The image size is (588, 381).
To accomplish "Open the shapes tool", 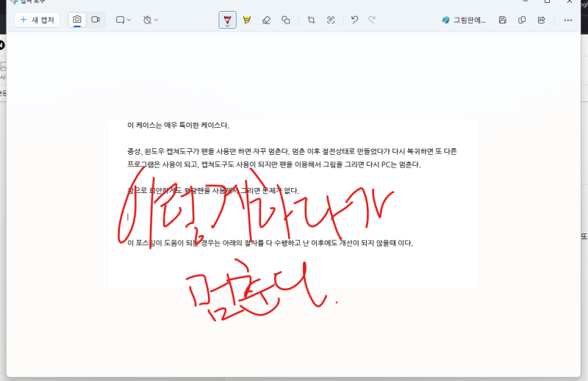I will click(x=286, y=20).
